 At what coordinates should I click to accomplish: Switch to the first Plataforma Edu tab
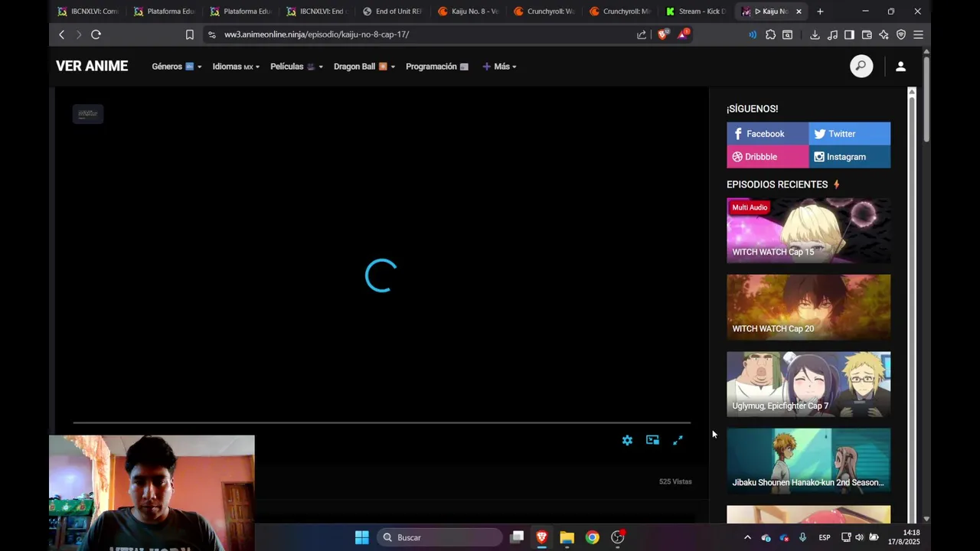click(x=164, y=11)
